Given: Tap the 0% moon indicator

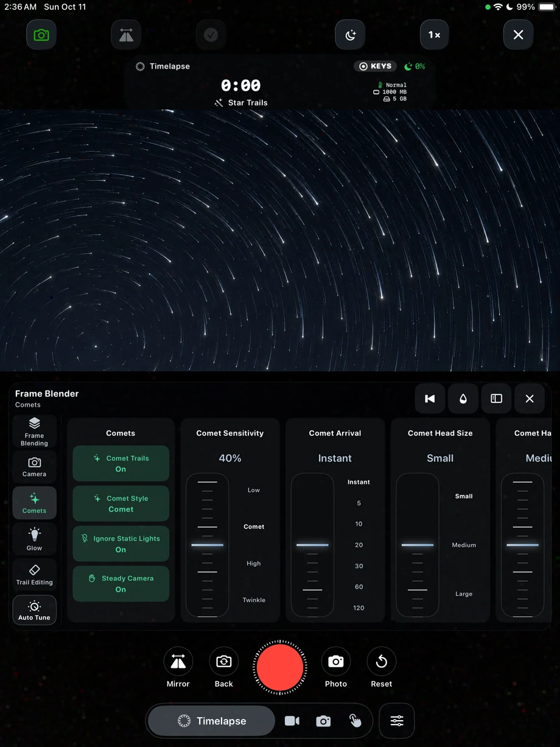Looking at the screenshot, I should 415,66.
